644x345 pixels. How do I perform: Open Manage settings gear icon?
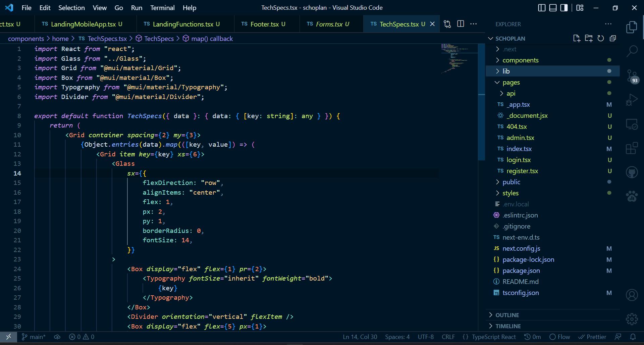[632, 319]
